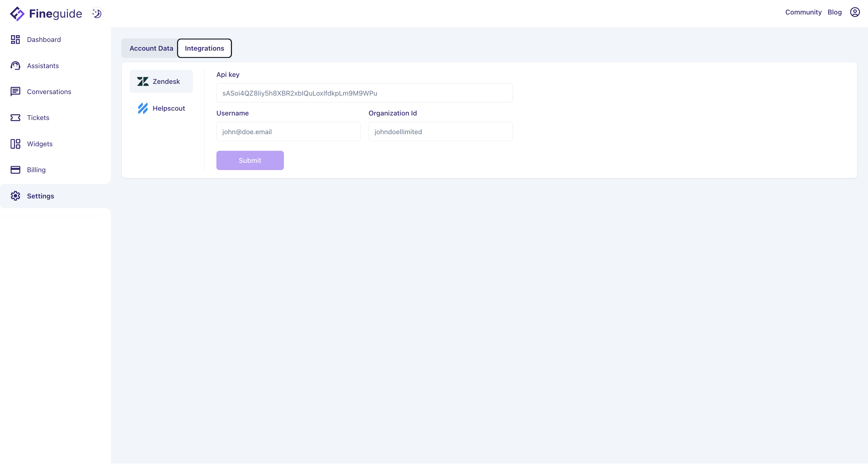
Task: Visit the Blog link
Action: [834, 12]
